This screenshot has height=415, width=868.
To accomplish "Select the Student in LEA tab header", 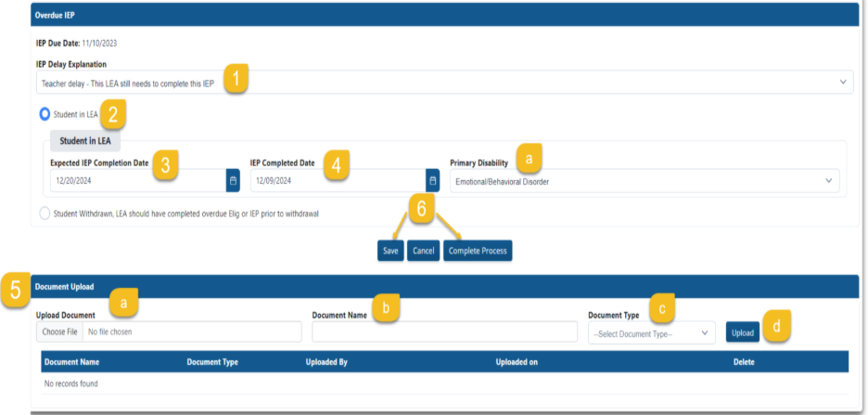I will [x=85, y=143].
